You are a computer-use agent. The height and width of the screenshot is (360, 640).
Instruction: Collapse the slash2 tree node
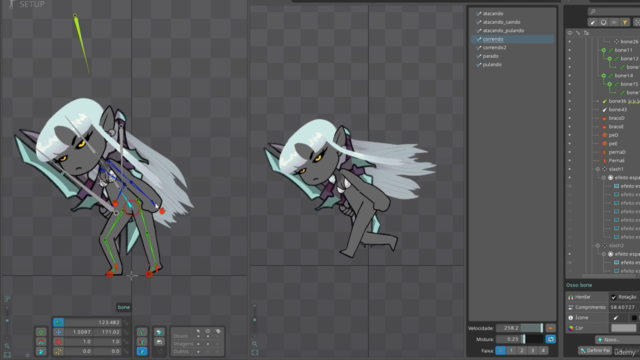pos(598,245)
